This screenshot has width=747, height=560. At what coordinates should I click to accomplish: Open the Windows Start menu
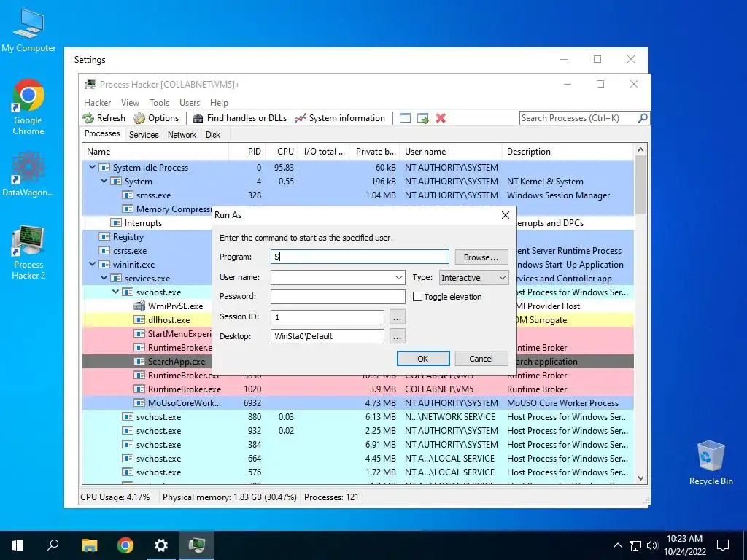click(18, 545)
